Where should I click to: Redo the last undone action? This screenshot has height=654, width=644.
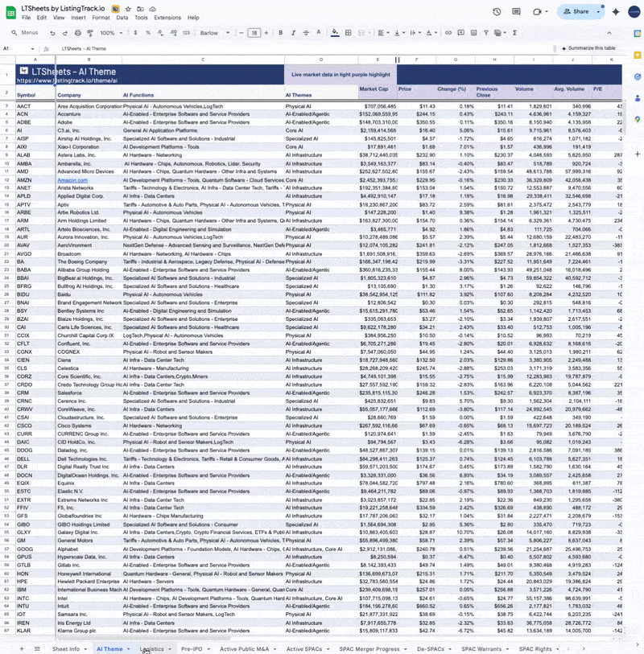coord(64,33)
